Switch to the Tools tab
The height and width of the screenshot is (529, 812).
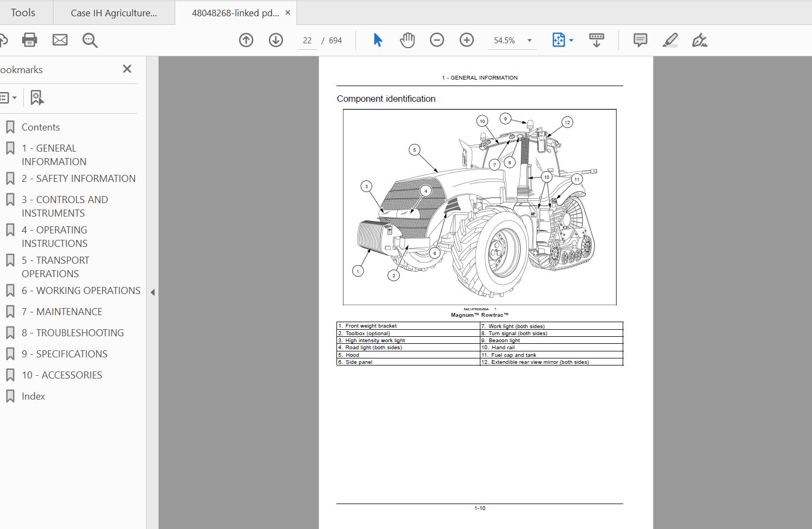pos(23,12)
